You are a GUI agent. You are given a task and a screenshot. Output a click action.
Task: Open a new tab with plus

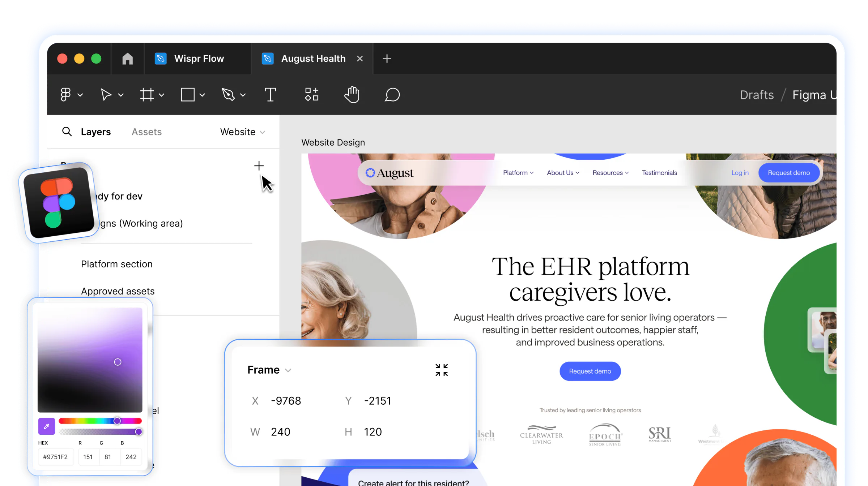387,59
